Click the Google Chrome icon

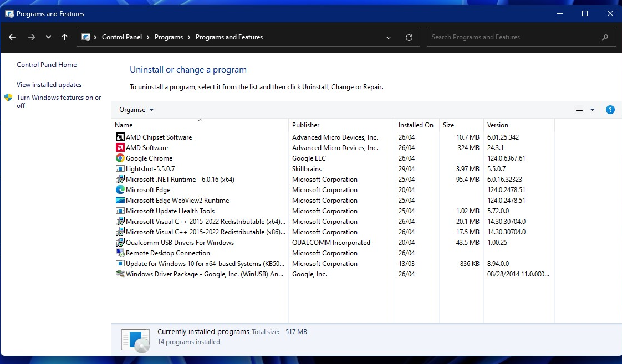(x=120, y=158)
